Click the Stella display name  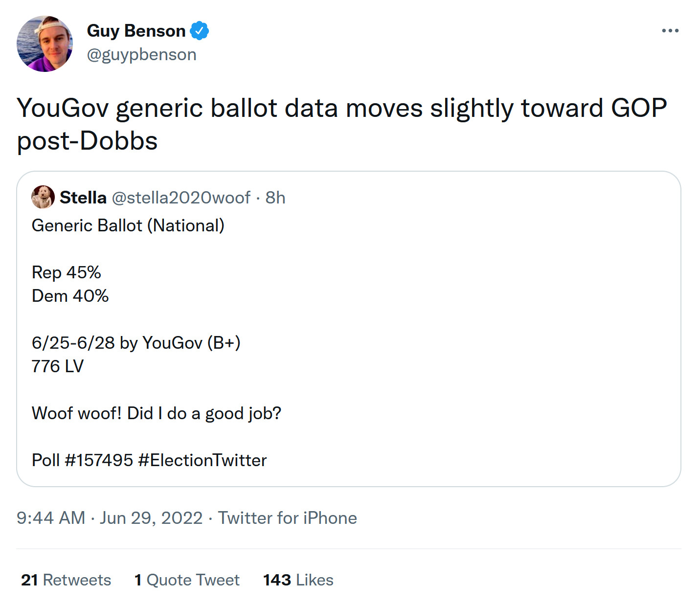click(x=83, y=198)
